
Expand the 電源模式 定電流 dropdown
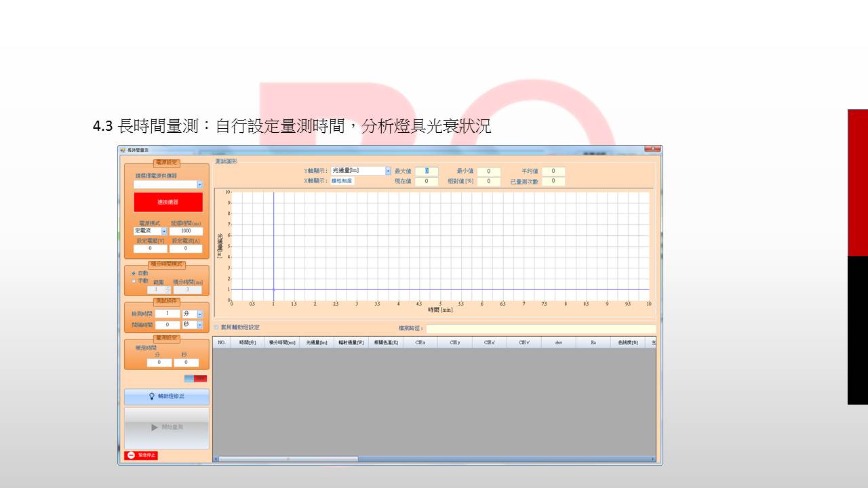point(163,231)
